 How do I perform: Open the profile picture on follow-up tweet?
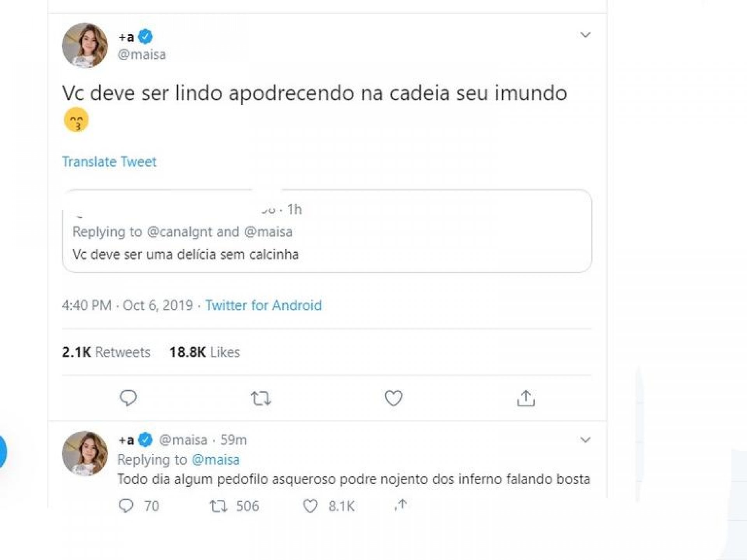pyautogui.click(x=85, y=453)
